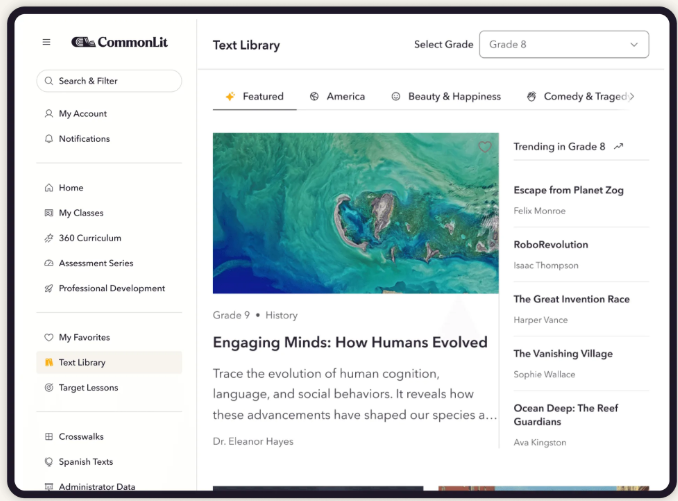
Task: Click the Home house icon
Action: tap(49, 188)
